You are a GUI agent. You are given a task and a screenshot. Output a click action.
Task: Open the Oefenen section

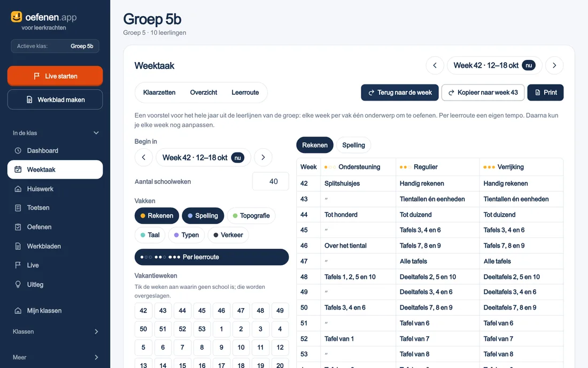coord(55,227)
